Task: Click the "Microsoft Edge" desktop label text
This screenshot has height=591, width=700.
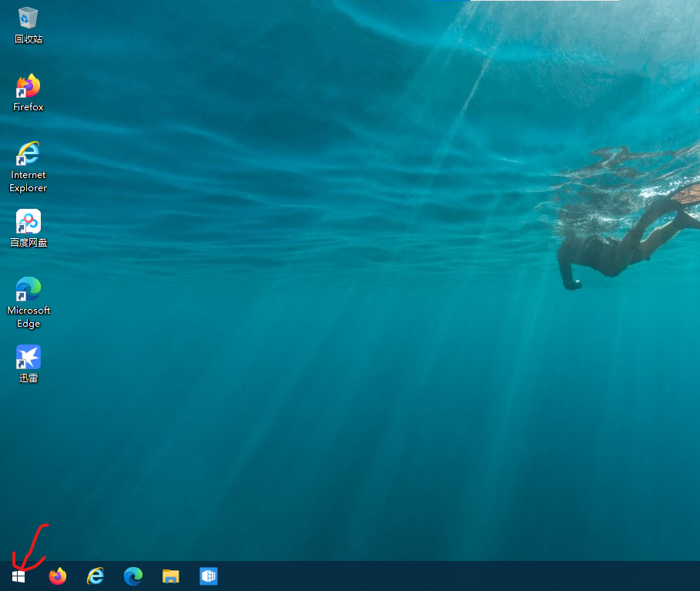Action: (28, 317)
